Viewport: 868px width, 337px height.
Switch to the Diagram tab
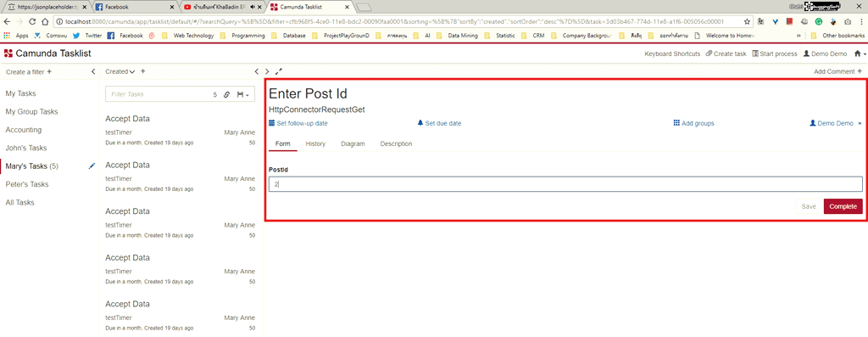[353, 143]
